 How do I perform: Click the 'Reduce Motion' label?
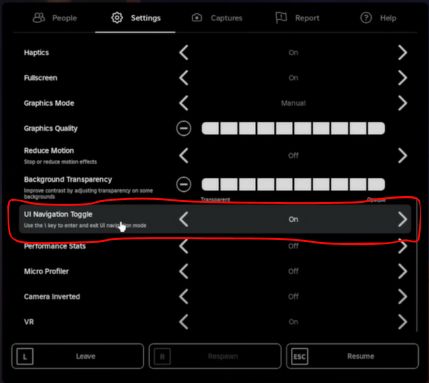(49, 150)
